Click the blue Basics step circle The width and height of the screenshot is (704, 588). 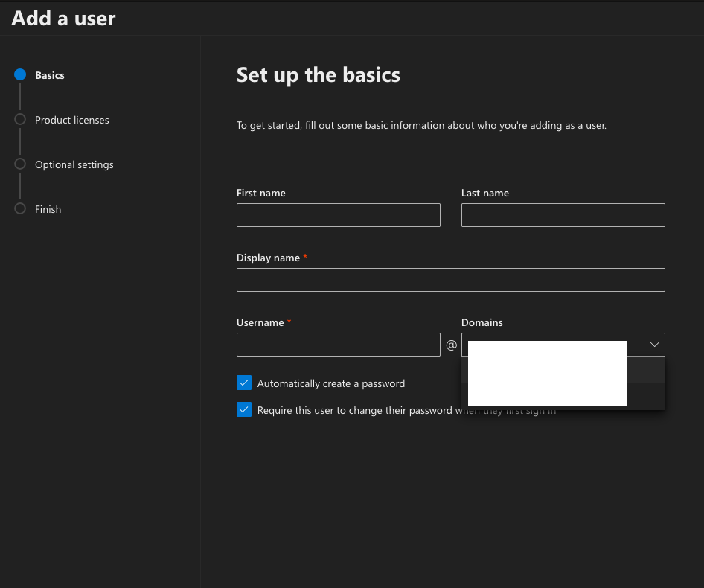click(21, 75)
